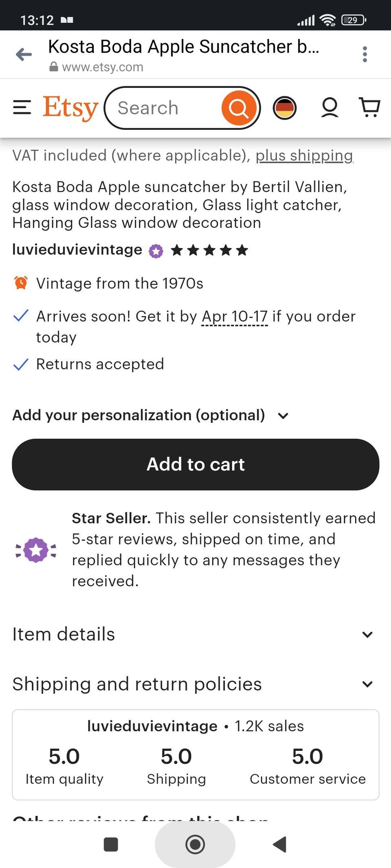Image resolution: width=391 pixels, height=868 pixels.
Task: Tap the Apr 10-17 delivery date link
Action: pyautogui.click(x=235, y=317)
